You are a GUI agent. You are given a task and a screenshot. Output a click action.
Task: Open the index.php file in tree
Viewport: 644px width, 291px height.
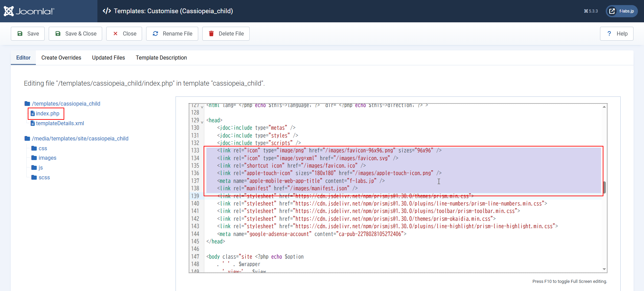click(47, 114)
